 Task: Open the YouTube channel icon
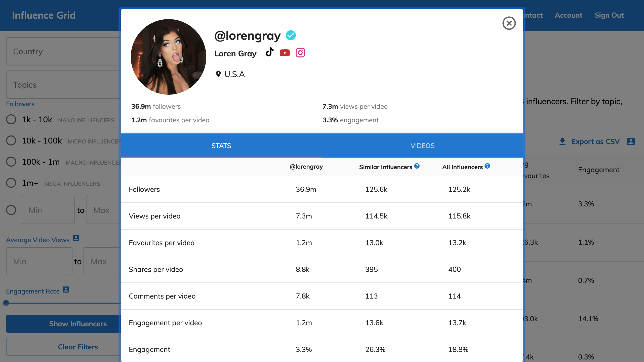click(x=285, y=53)
